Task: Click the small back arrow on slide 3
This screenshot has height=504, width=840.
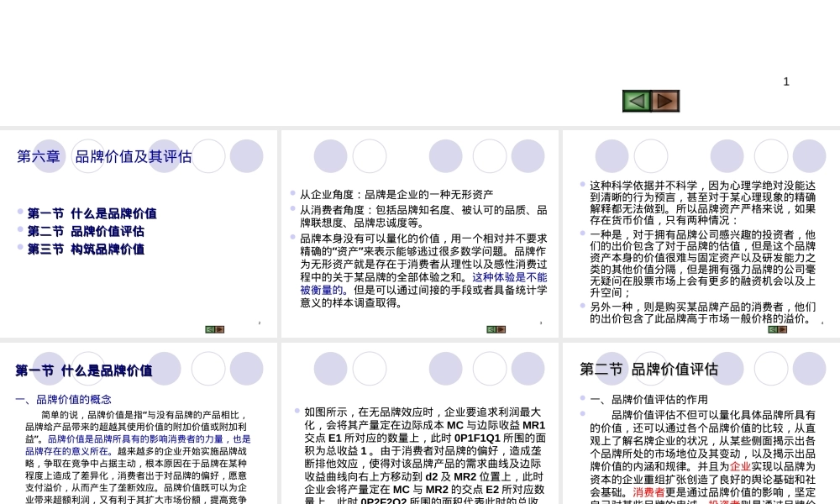Action: [x=491, y=329]
